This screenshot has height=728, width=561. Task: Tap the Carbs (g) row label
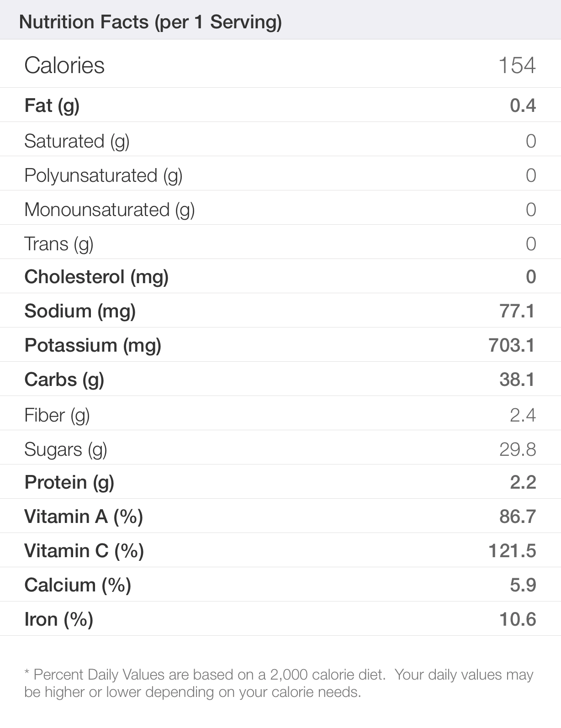(64, 380)
